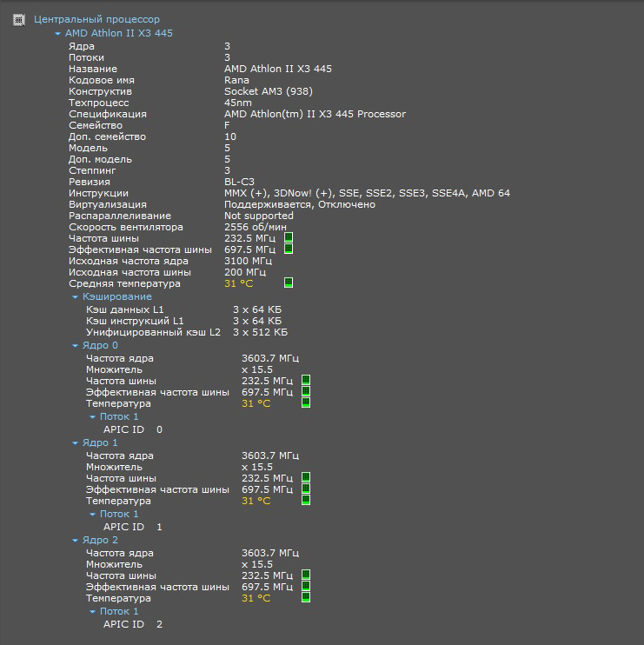The height and width of the screenshot is (645, 644).
Task: Click Ядро 2 Температура graph icon
Action: 306,598
